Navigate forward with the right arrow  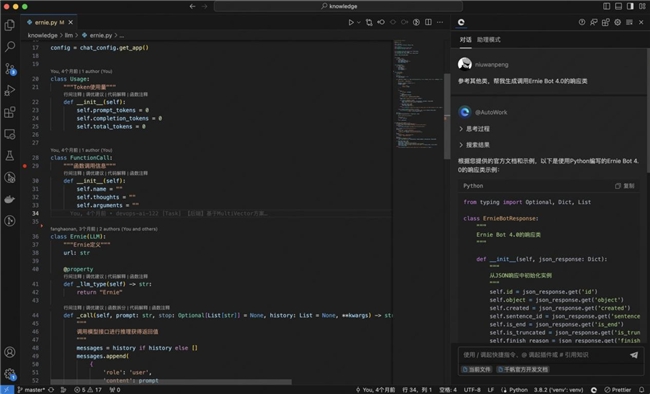(x=204, y=6)
